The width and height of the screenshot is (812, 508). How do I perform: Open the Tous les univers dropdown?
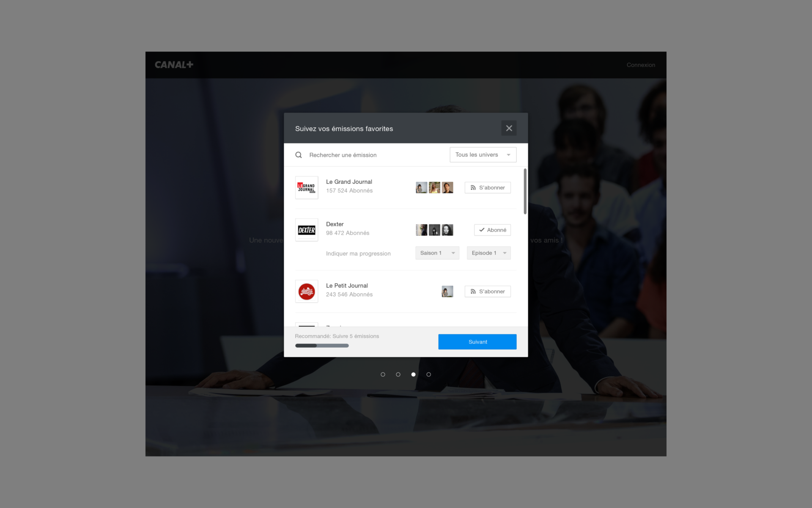coord(483,155)
